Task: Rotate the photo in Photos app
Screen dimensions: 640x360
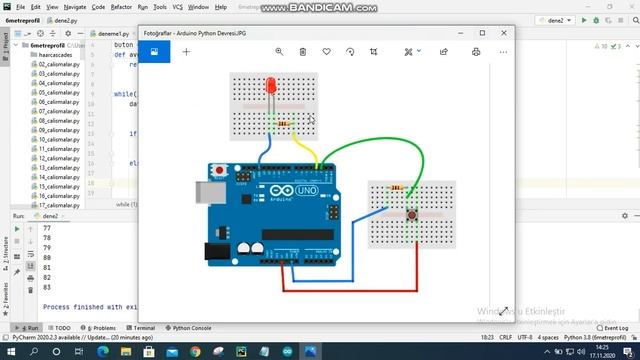Action: click(x=350, y=52)
